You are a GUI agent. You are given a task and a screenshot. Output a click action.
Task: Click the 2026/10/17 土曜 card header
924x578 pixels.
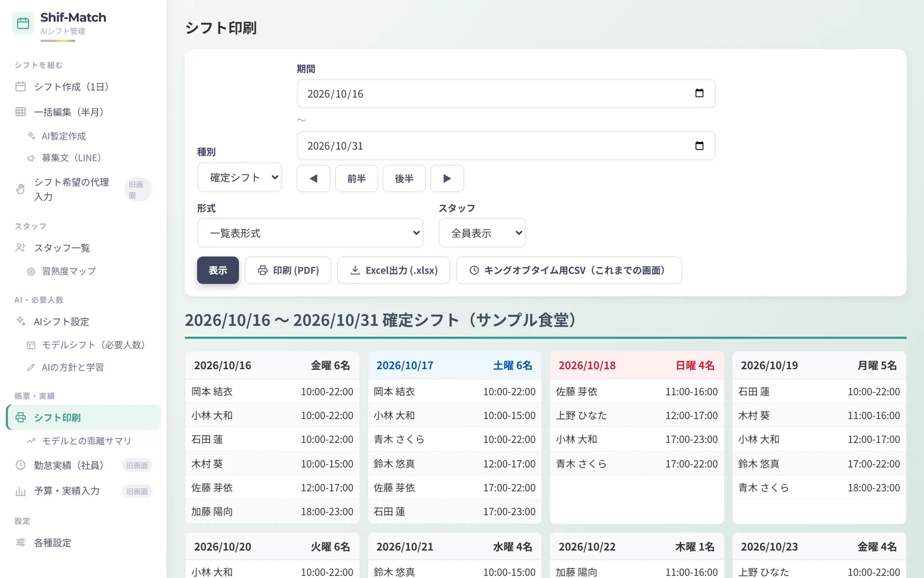[454, 365]
